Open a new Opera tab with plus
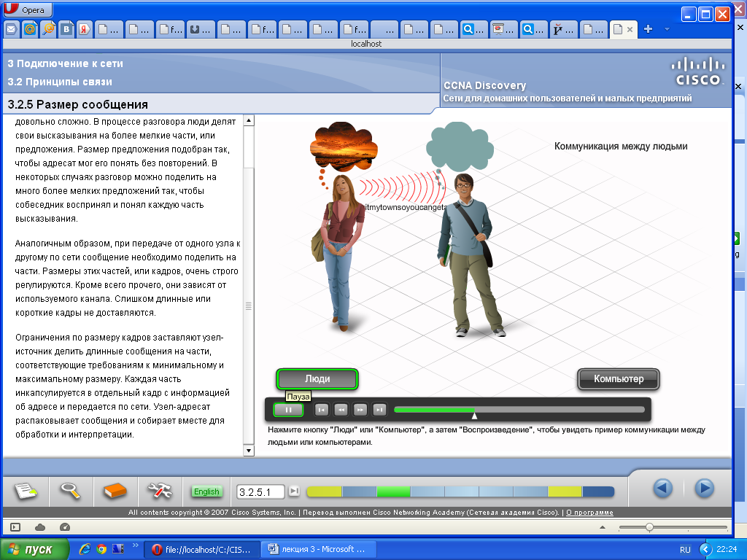The height and width of the screenshot is (560, 747). (648, 29)
